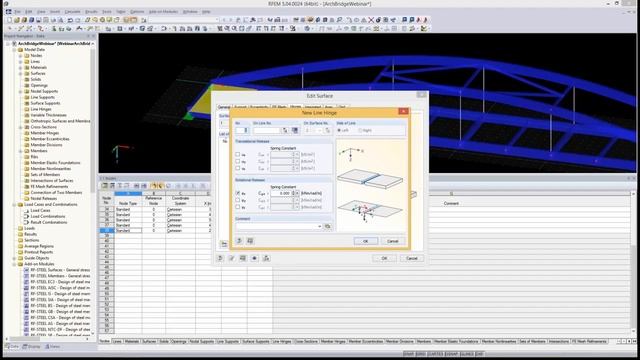Open the load case combo box in toolbar
This screenshot has height=360, width=640.
[184, 20]
